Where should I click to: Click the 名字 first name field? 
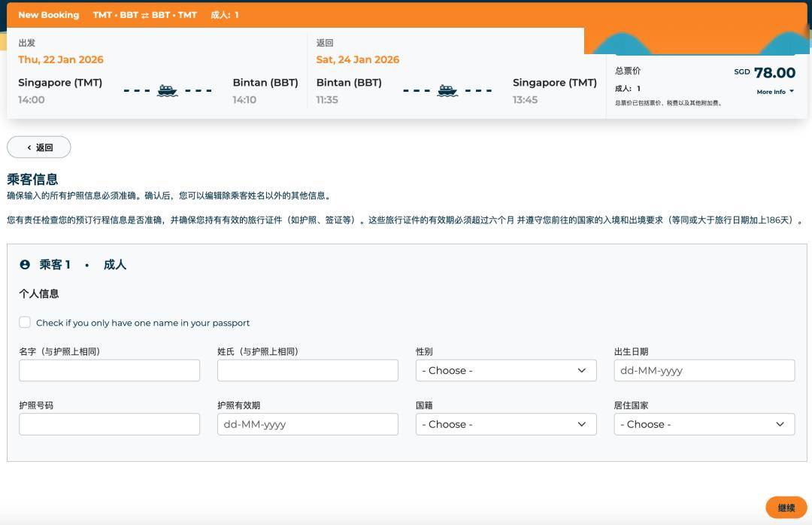pyautogui.click(x=109, y=370)
